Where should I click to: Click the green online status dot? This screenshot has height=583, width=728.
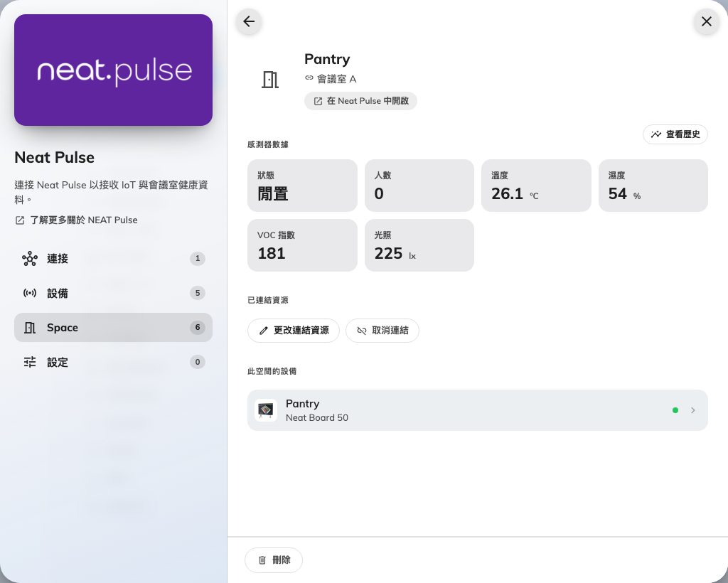tap(675, 410)
